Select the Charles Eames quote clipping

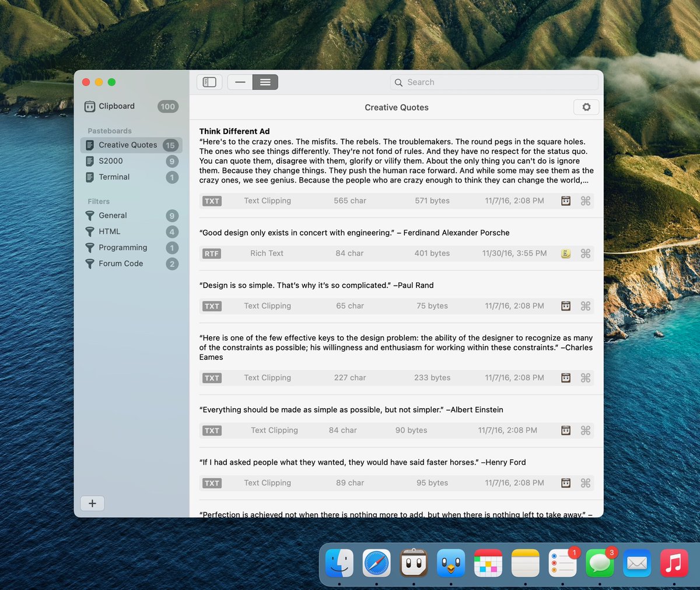pyautogui.click(x=396, y=347)
